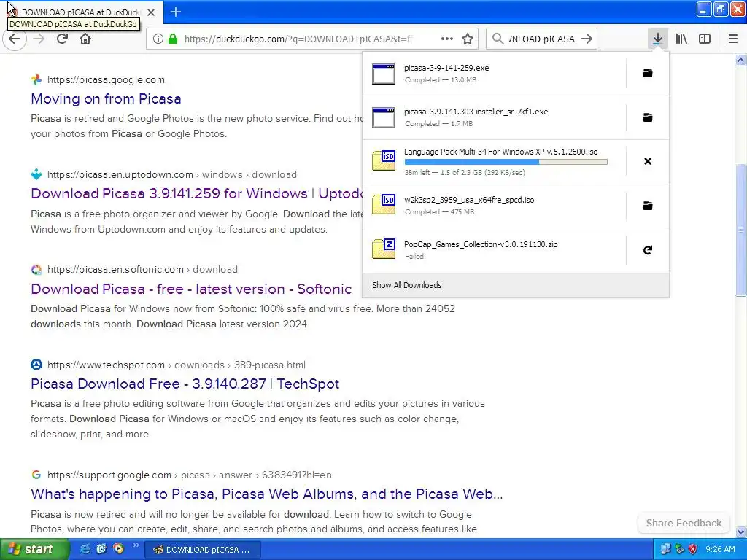747x560 pixels.
Task: Click PopCap_Games_Collection-v3.0.191130.zip entry
Action: pyautogui.click(x=494, y=250)
